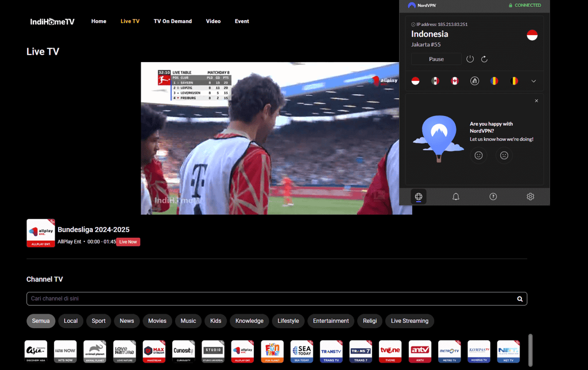Open the Event menu item
Image resolution: width=588 pixels, height=370 pixels.
tap(242, 21)
